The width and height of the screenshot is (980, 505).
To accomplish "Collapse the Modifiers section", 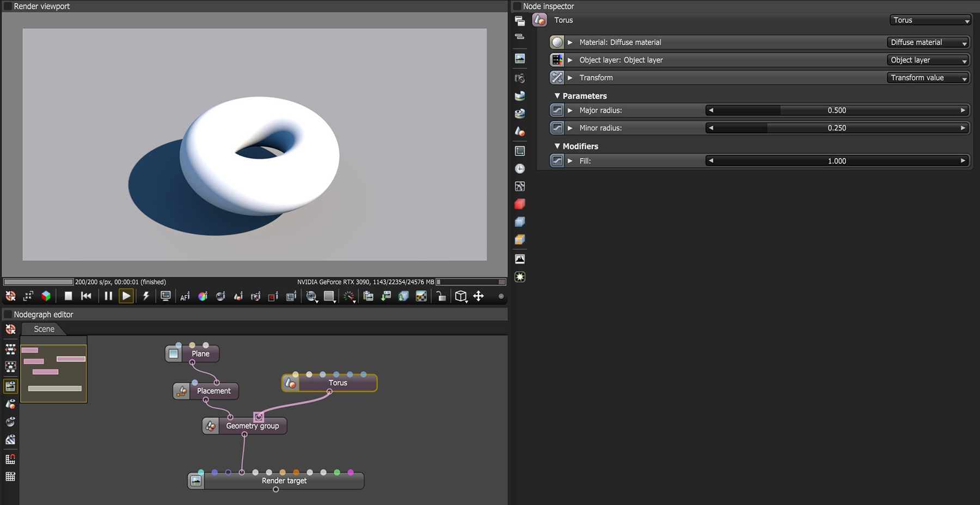I will 557,146.
